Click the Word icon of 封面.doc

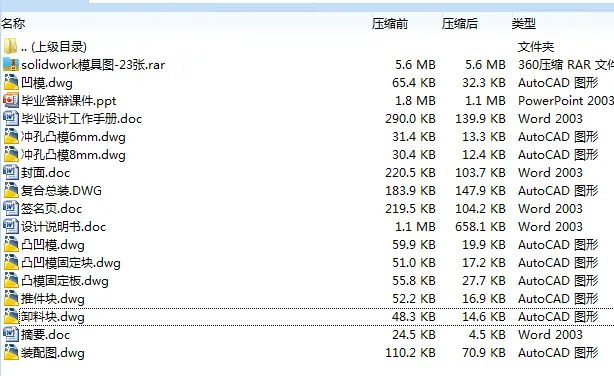click(x=11, y=172)
